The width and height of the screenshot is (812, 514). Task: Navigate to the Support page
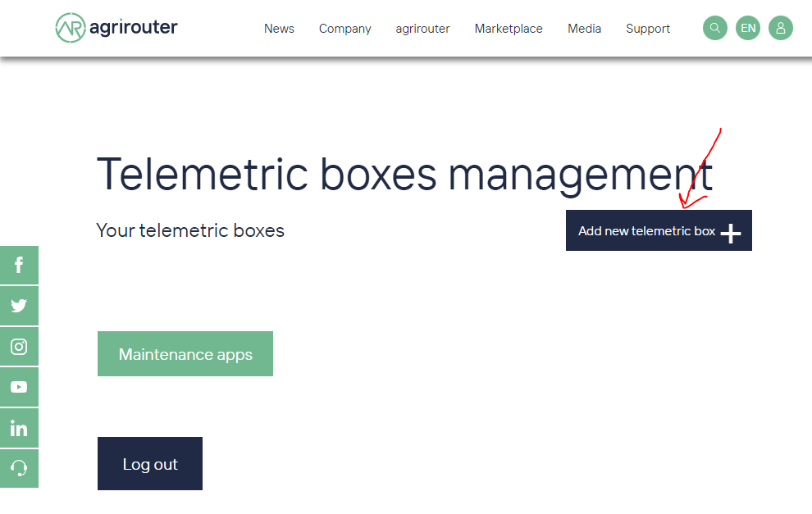pos(647,28)
